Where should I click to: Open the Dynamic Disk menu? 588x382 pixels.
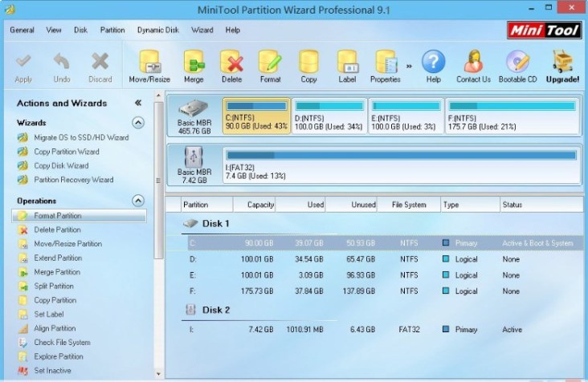pos(158,30)
